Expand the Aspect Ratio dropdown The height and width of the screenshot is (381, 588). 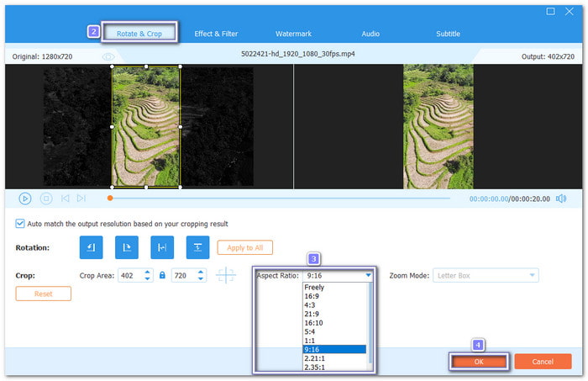coord(367,275)
